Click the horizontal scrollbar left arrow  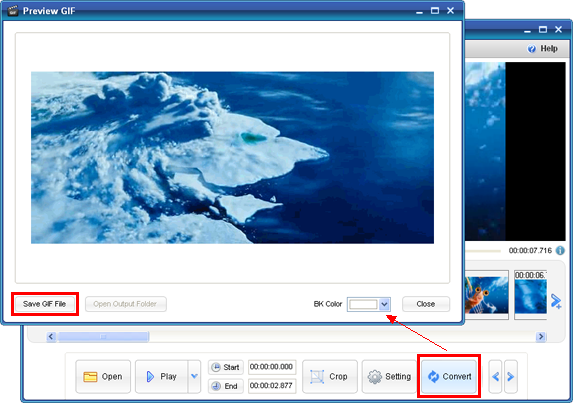pos(51,336)
